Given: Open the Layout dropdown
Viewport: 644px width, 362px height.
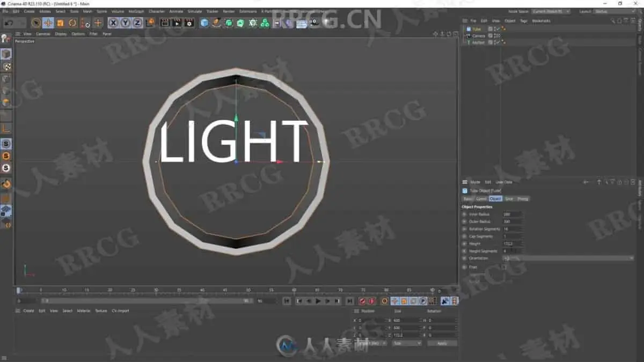Looking at the screenshot, I should 615,11.
